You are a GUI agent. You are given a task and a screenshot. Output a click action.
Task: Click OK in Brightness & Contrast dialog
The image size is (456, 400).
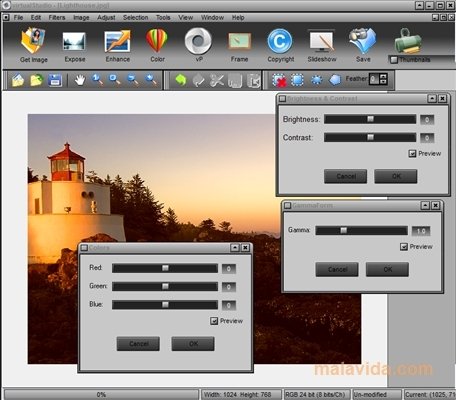click(396, 176)
